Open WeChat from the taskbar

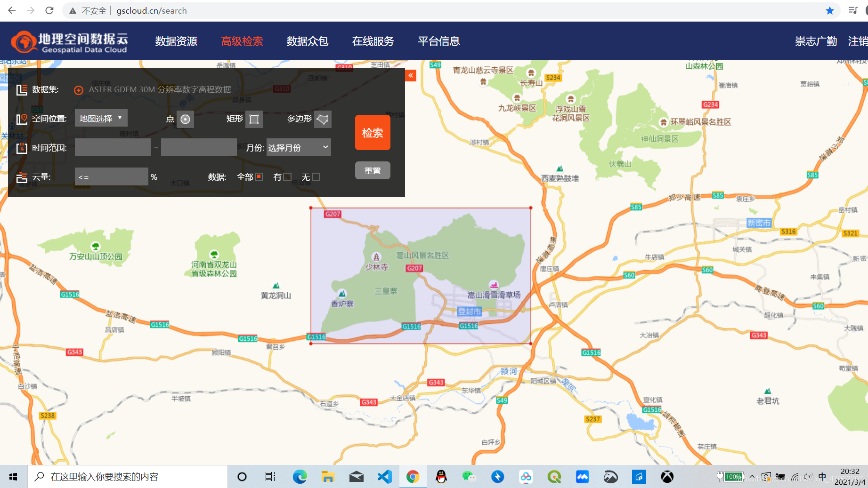click(x=469, y=477)
